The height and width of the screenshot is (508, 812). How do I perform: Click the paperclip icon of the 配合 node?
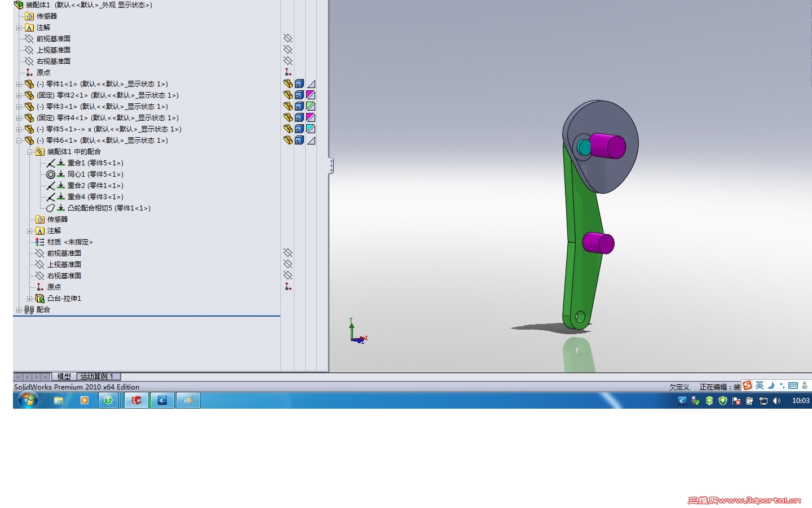click(x=29, y=310)
